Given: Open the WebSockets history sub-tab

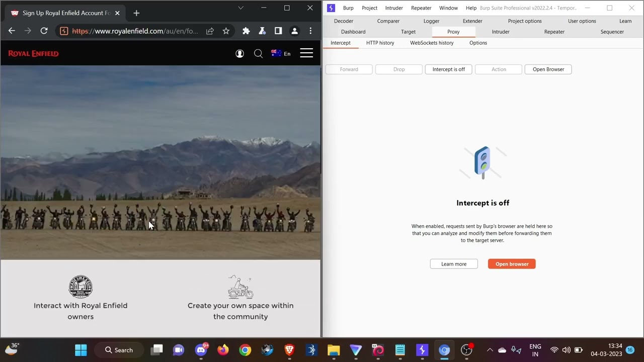Looking at the screenshot, I should point(432,43).
